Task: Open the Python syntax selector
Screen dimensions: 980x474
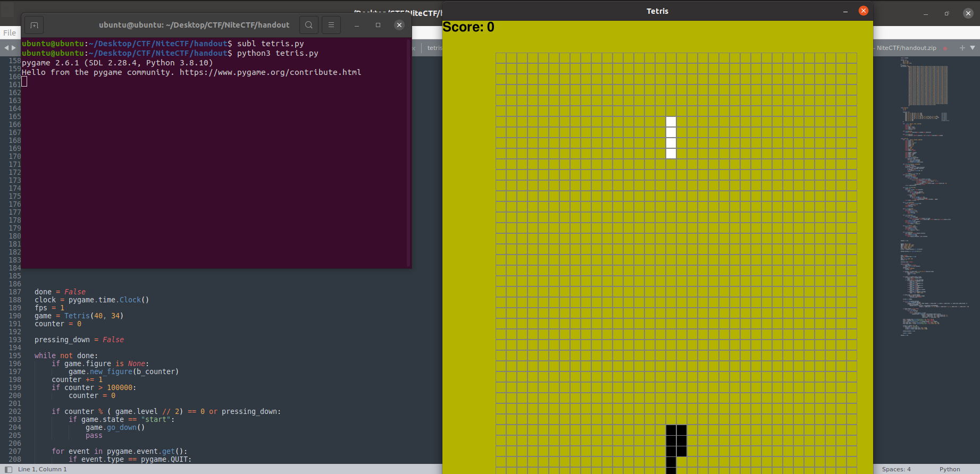Action: 949,469
